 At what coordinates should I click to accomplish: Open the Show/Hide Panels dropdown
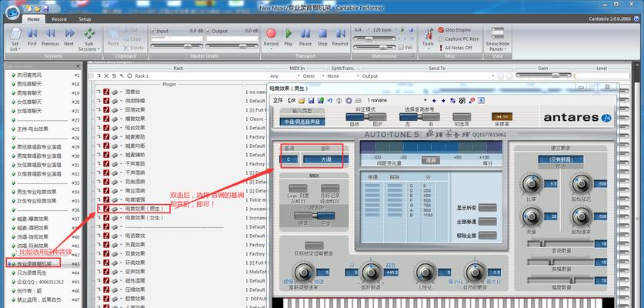[x=497, y=40]
